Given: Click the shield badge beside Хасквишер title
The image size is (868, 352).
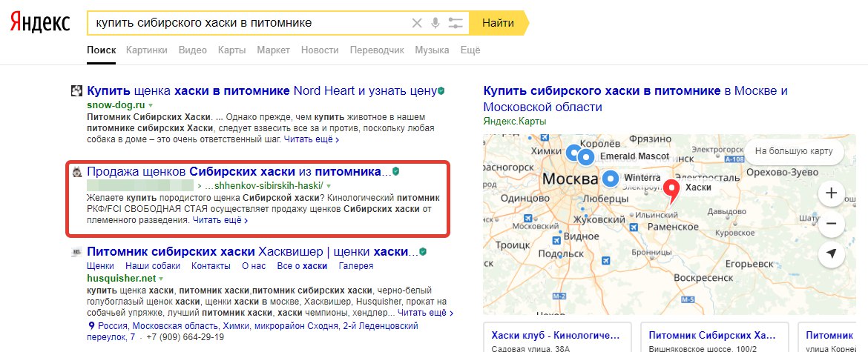Looking at the screenshot, I should coord(423,253).
